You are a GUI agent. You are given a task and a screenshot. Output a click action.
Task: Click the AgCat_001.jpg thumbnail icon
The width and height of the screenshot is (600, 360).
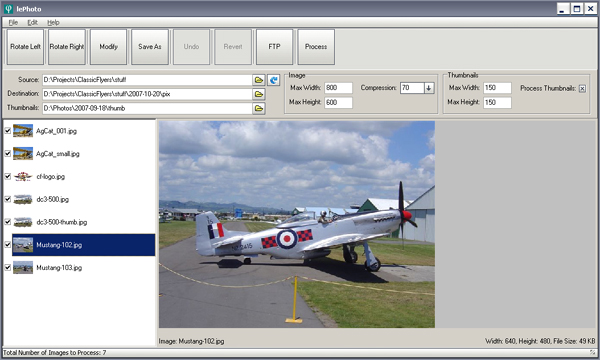(x=23, y=131)
